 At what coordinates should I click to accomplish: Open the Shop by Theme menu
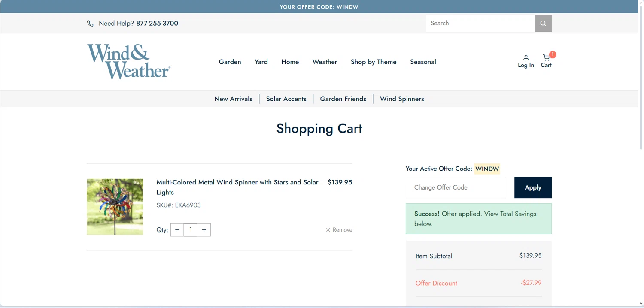tap(374, 62)
